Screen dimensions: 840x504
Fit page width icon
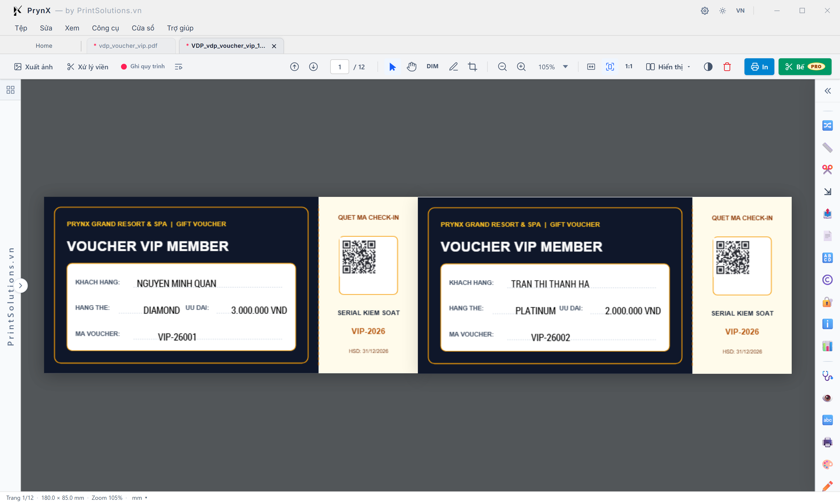591,67
